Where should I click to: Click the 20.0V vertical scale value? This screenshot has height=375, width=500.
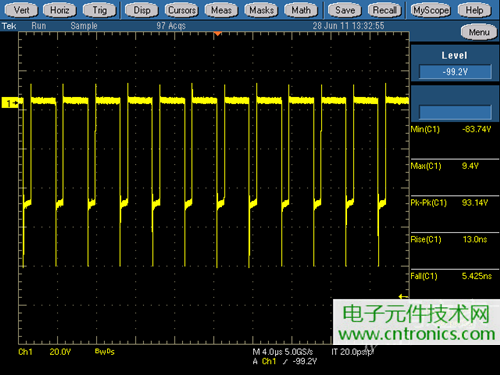coord(60,352)
